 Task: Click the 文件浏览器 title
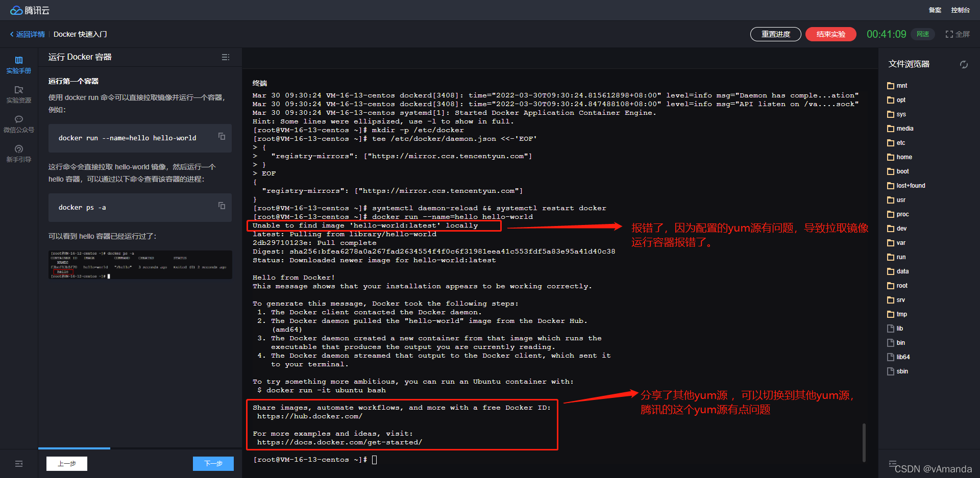point(909,64)
